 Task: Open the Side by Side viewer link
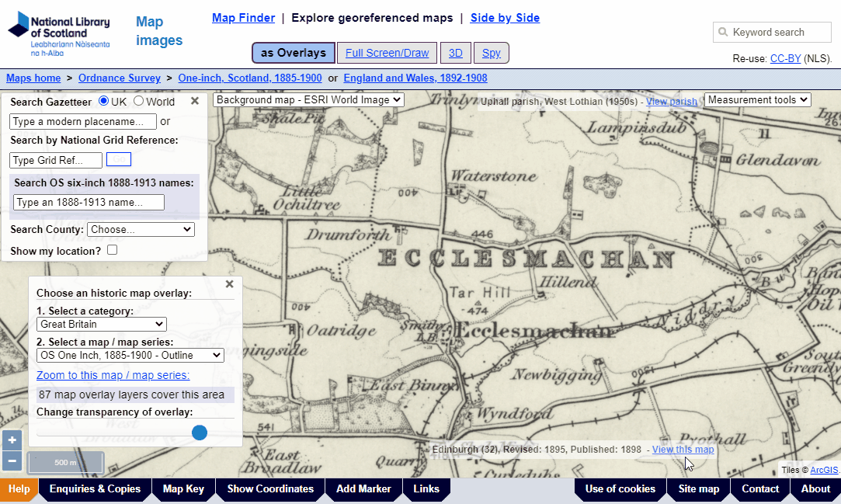pyautogui.click(x=505, y=18)
